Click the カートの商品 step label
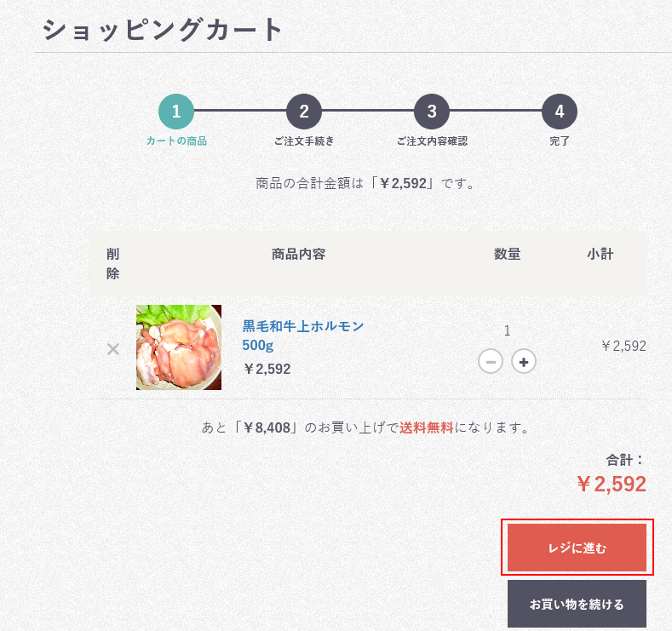The image size is (672, 631). (x=176, y=141)
